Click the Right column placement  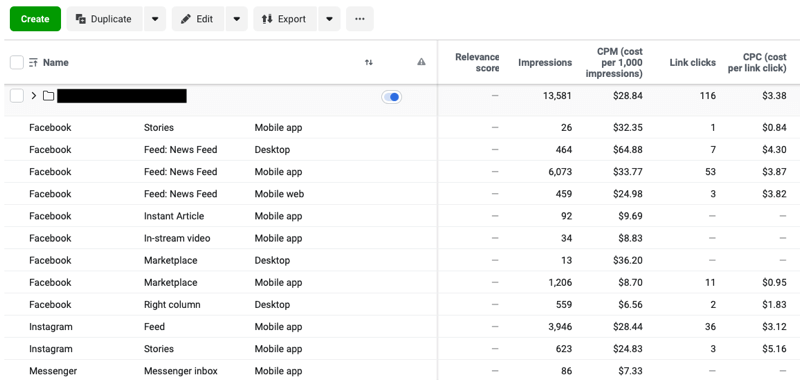click(x=172, y=305)
